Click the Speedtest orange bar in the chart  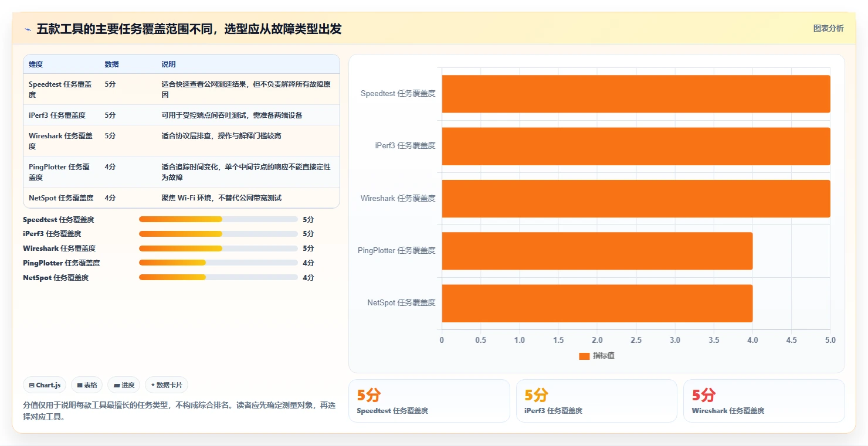pos(636,94)
